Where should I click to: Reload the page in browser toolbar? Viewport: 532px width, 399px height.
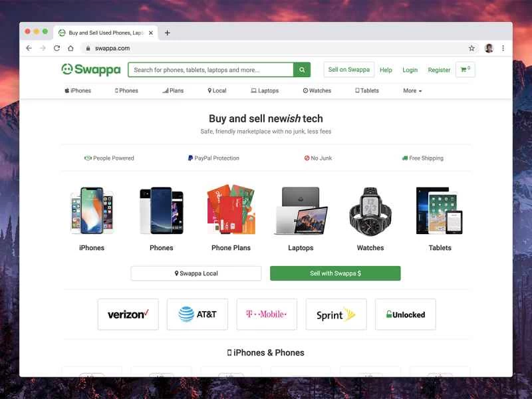57,48
